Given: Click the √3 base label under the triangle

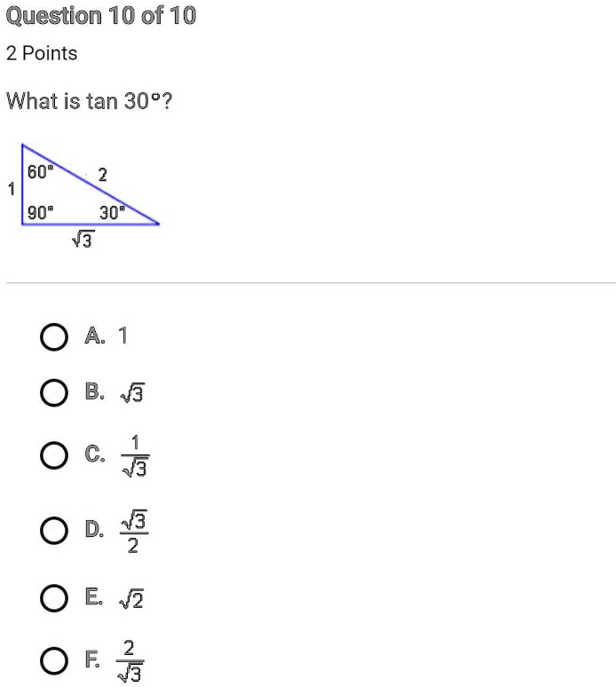Looking at the screenshot, I should (x=83, y=240).
